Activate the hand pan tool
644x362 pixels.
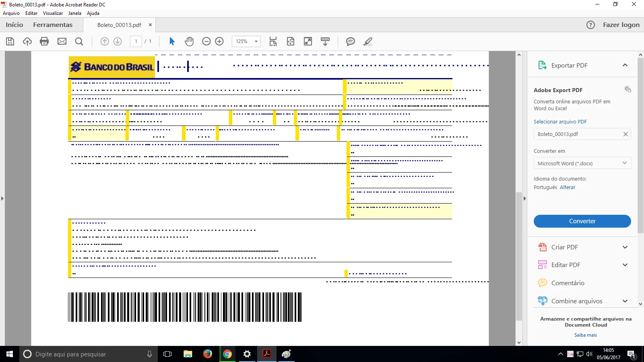click(x=189, y=41)
